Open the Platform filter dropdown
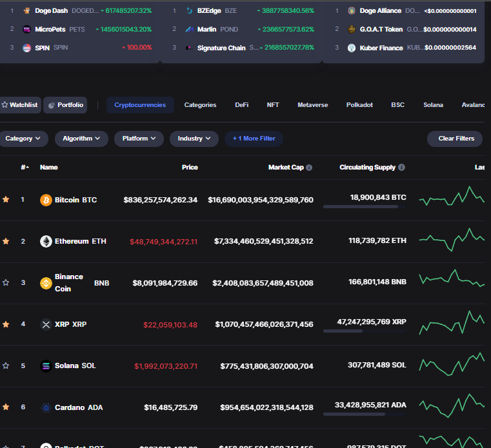This screenshot has height=448, width=491. coord(139,139)
